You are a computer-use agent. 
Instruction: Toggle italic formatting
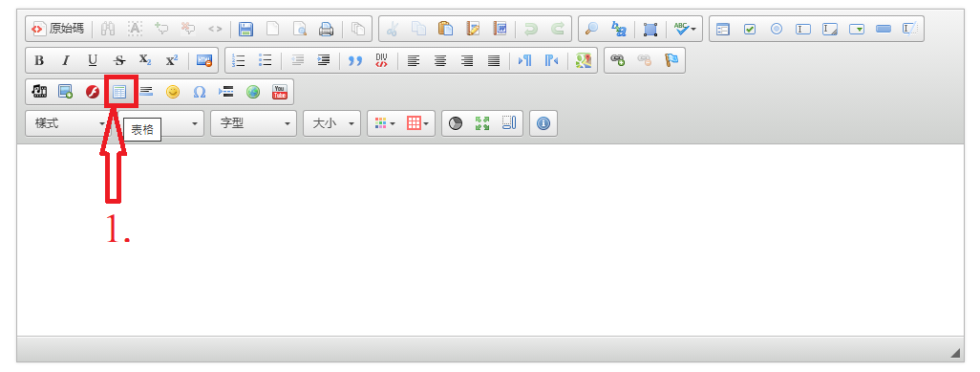(66, 60)
